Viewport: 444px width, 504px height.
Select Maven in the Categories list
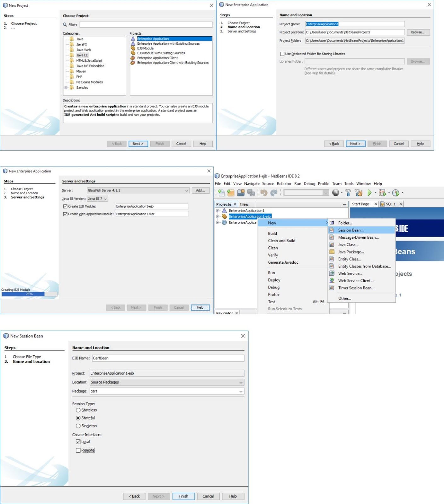(x=81, y=72)
